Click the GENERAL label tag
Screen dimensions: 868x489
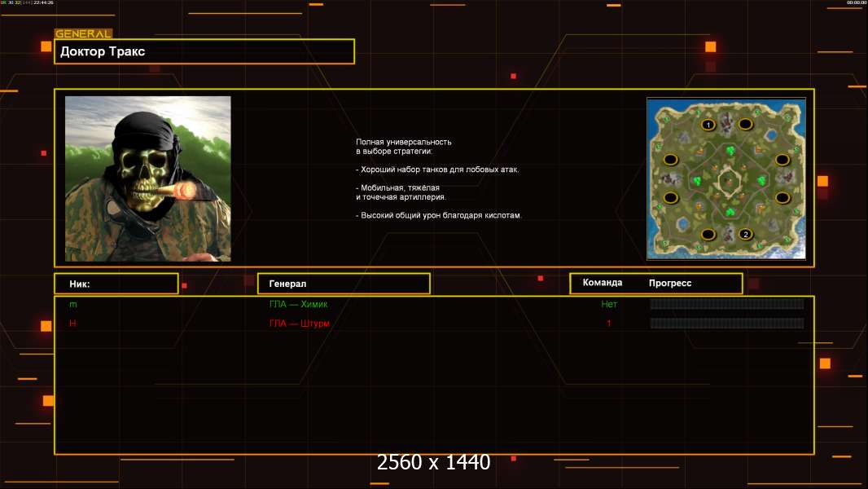pyautogui.click(x=83, y=34)
